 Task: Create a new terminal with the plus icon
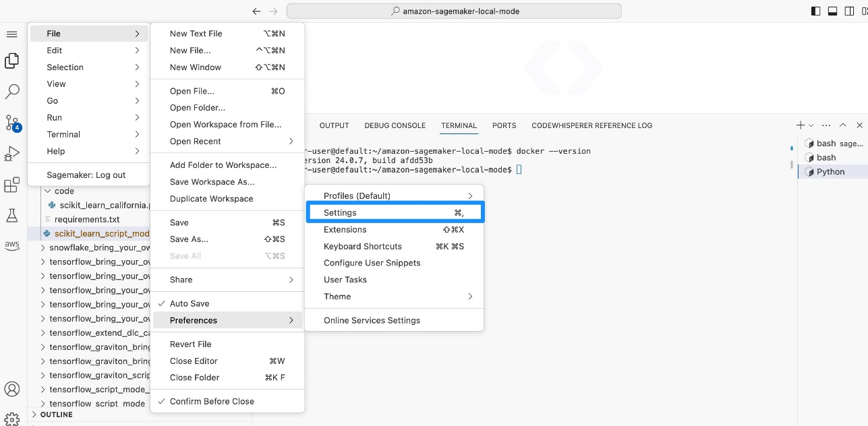tap(801, 125)
